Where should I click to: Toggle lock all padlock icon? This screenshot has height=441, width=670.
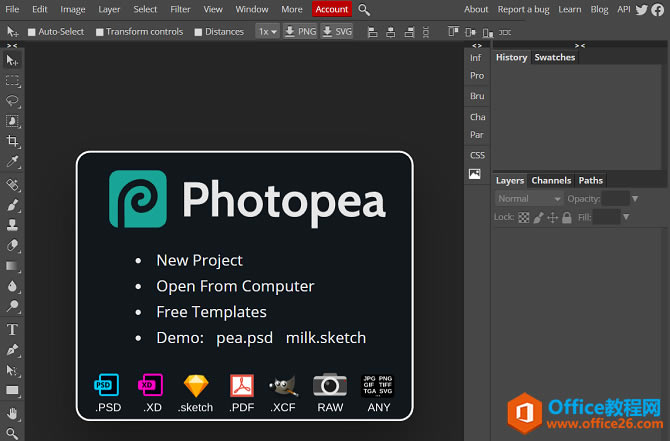coord(567,218)
